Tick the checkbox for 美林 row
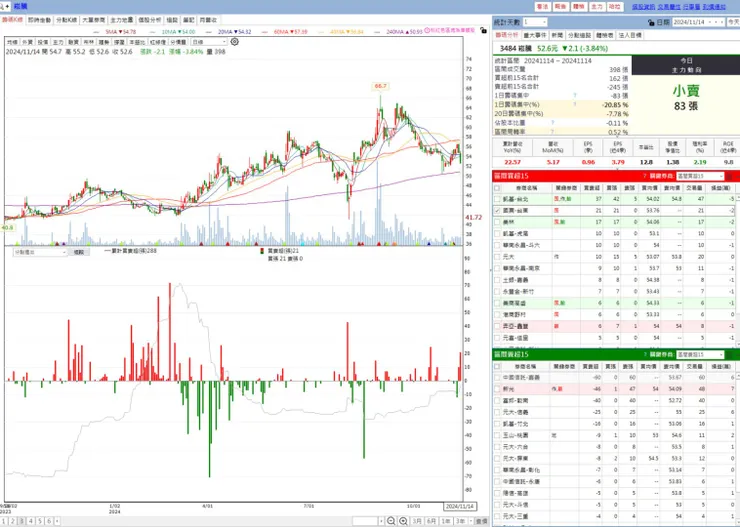This screenshot has width=740, height=527. coord(497,222)
